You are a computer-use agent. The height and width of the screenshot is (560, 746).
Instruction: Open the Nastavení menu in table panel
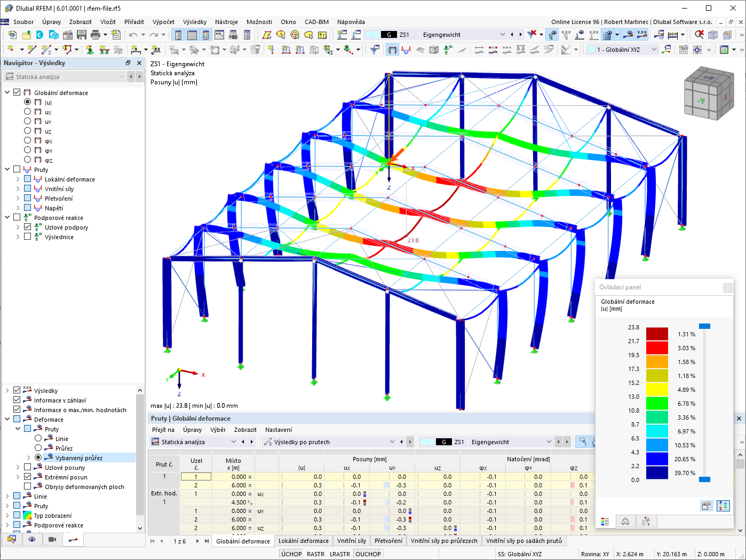pyautogui.click(x=279, y=430)
